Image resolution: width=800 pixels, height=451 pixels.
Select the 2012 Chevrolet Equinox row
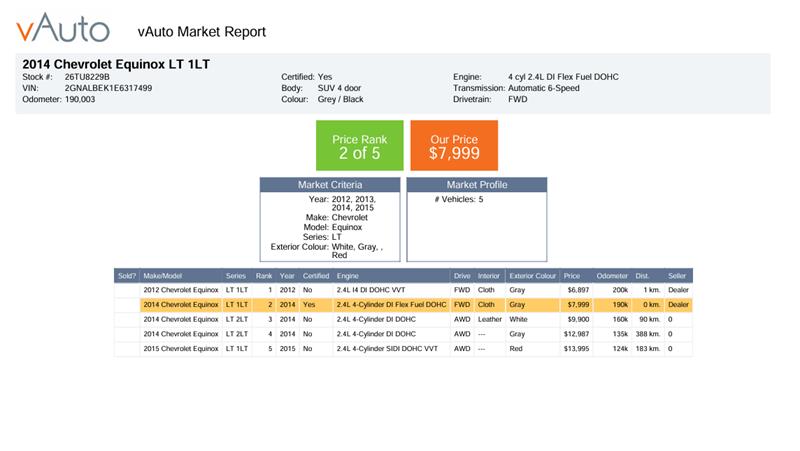click(403, 290)
